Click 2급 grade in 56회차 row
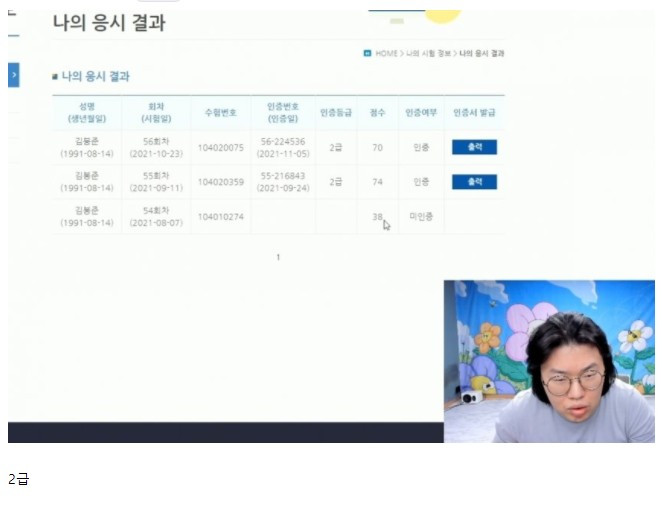662x512 pixels. [336, 148]
